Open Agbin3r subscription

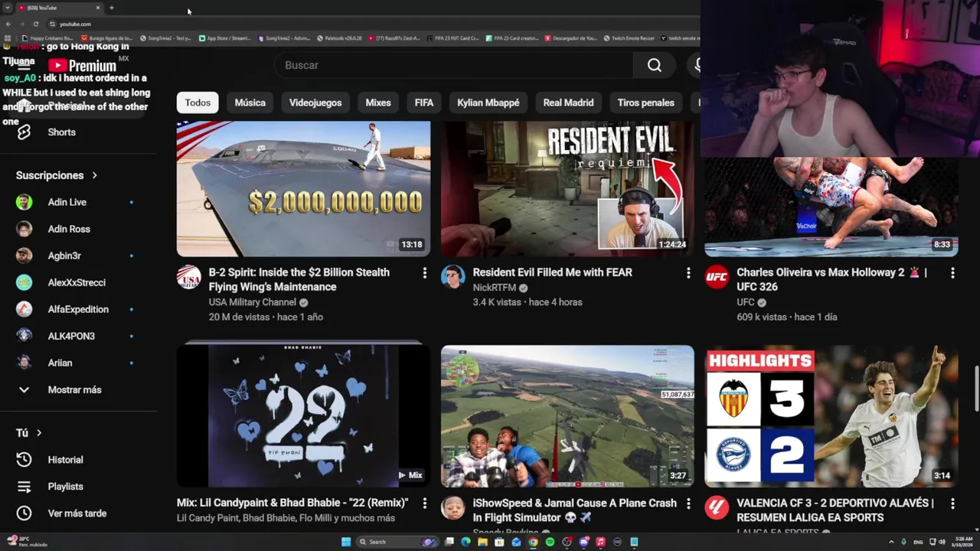78,256
